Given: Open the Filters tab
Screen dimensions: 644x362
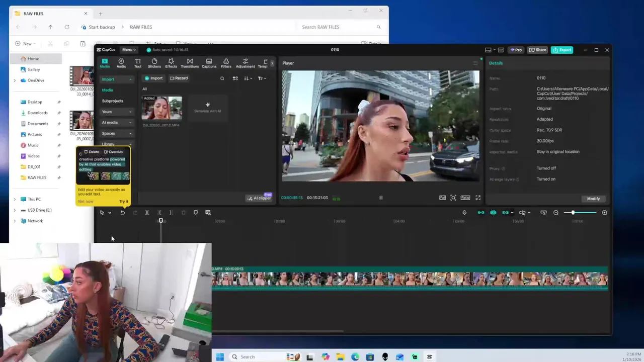Looking at the screenshot, I should pyautogui.click(x=226, y=63).
